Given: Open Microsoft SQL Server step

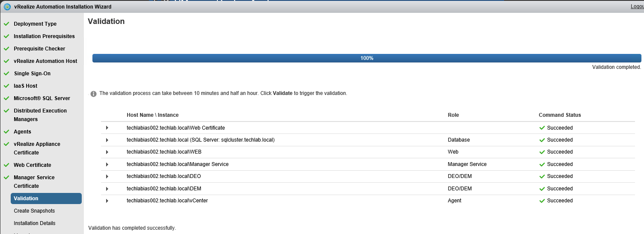Looking at the screenshot, I should (x=42, y=98).
